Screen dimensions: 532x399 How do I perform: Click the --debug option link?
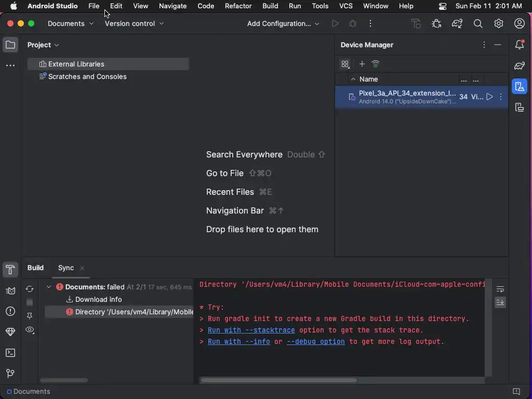[x=315, y=342]
